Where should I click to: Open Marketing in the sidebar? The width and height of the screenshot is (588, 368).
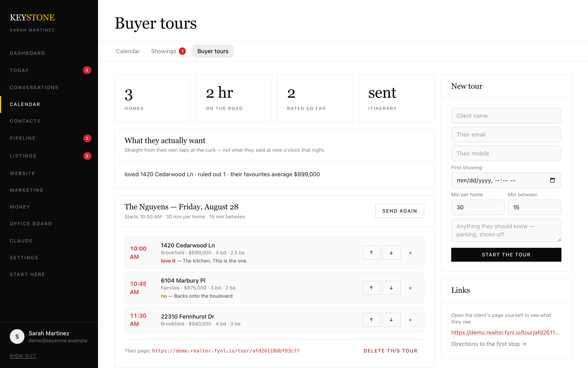49,190
